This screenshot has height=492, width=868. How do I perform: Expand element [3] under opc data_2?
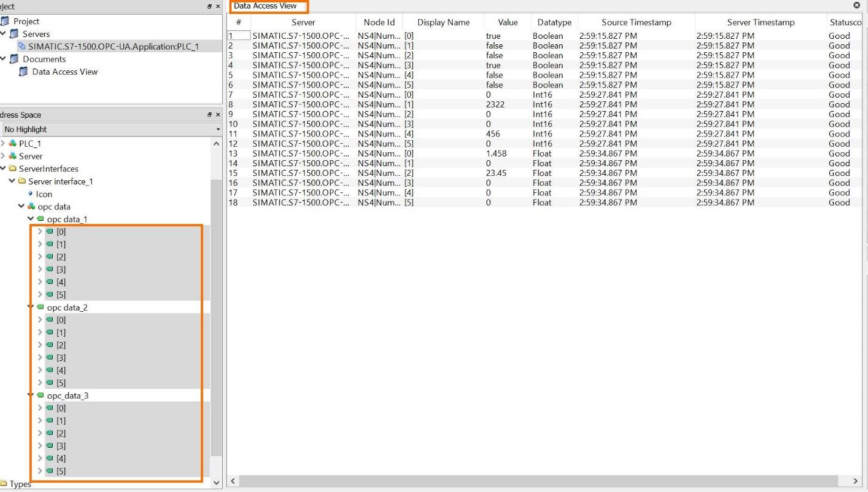pos(40,357)
